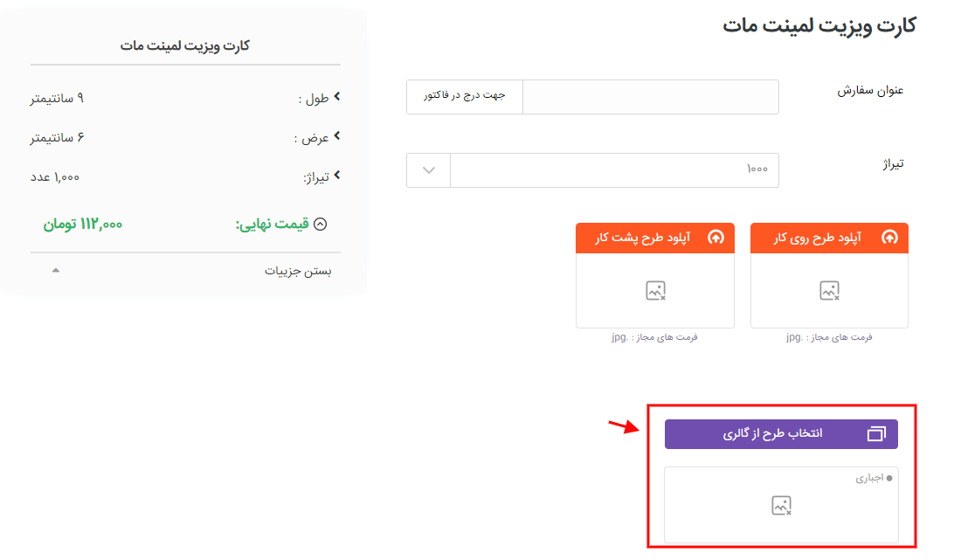Click the اجباری radio dot indicator
Screen dimensions: 954x560
click(889, 479)
